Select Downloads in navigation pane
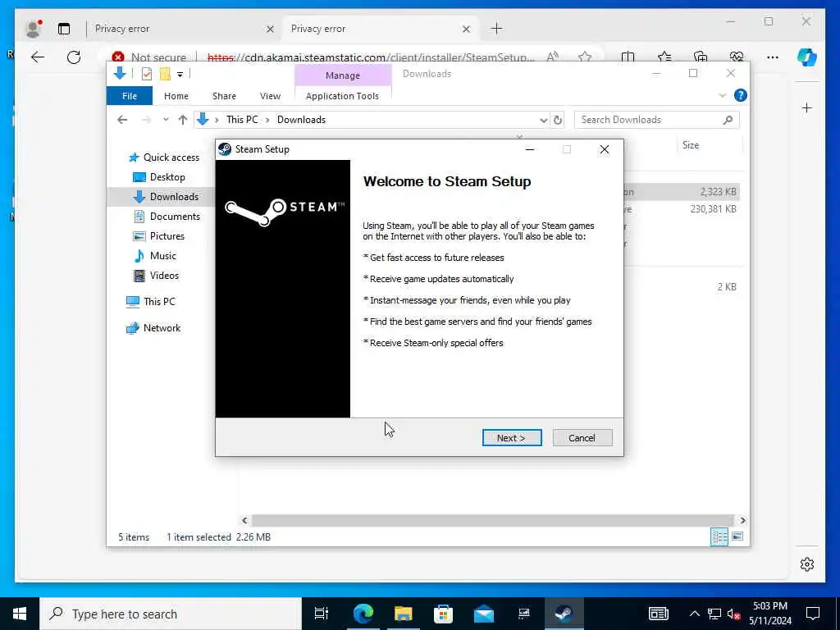Screen dimensions: 840x630 [x=174, y=197]
